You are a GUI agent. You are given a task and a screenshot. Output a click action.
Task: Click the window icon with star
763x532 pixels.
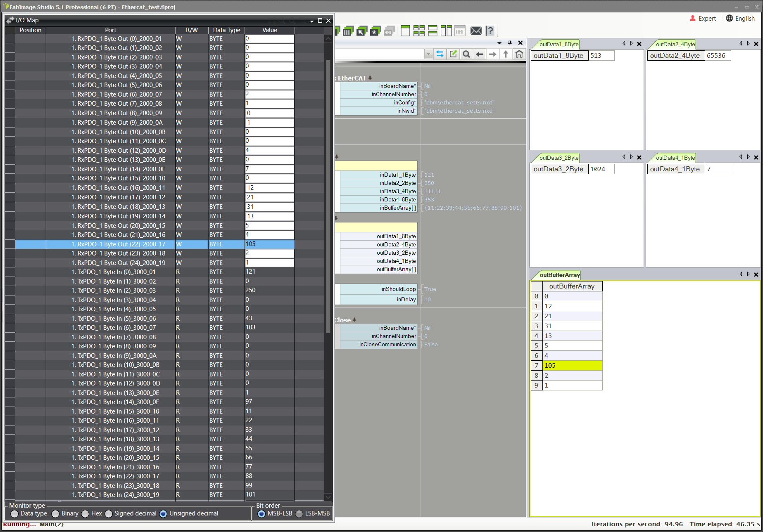click(x=376, y=31)
